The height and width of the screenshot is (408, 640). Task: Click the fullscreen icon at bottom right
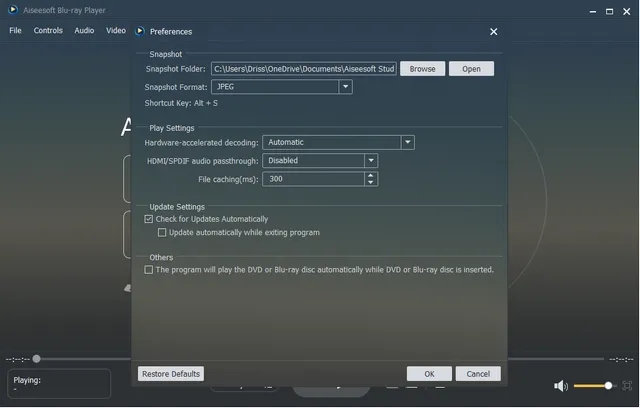click(x=627, y=386)
